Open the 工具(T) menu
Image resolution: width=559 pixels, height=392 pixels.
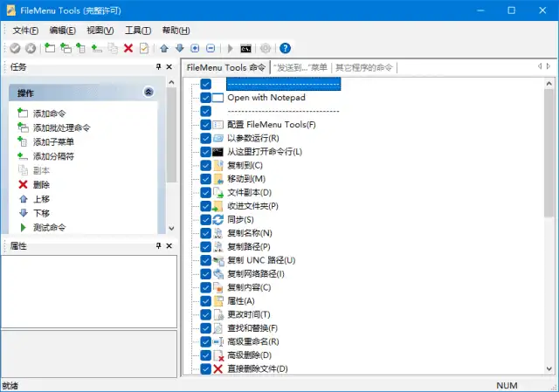[137, 31]
